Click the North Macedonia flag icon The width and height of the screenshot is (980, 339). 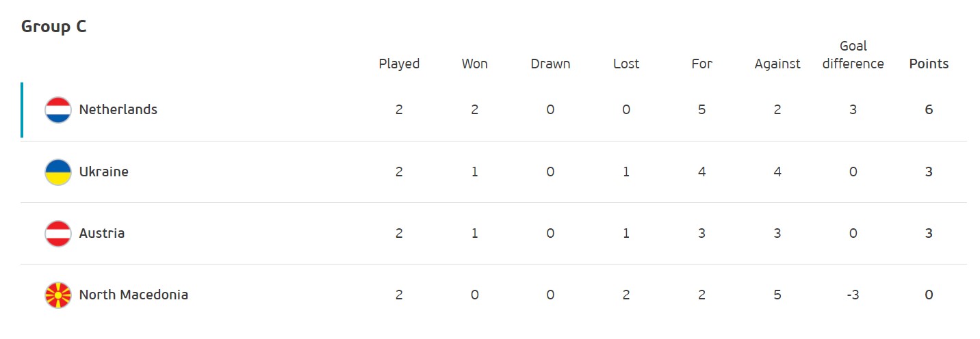click(58, 295)
